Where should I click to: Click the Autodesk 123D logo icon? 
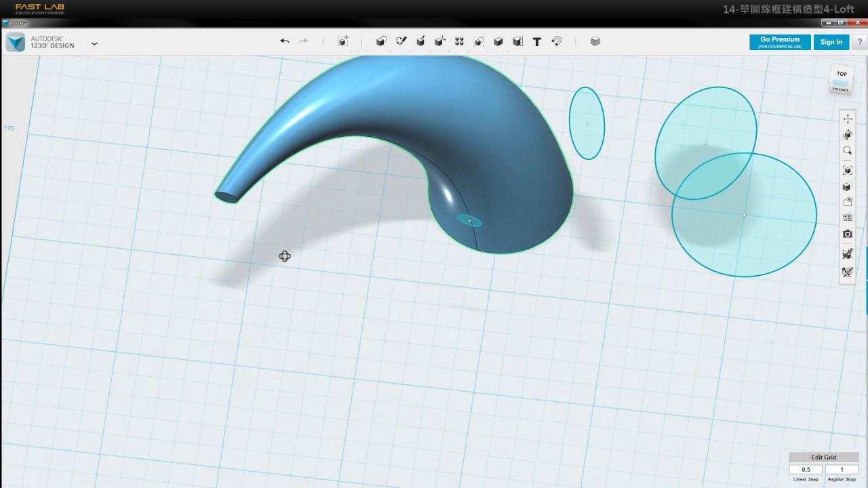16,42
